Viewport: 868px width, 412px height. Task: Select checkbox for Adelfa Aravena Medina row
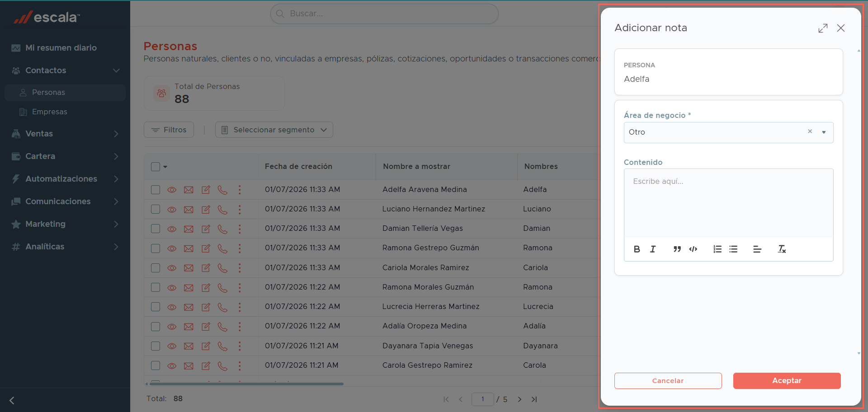(x=156, y=190)
